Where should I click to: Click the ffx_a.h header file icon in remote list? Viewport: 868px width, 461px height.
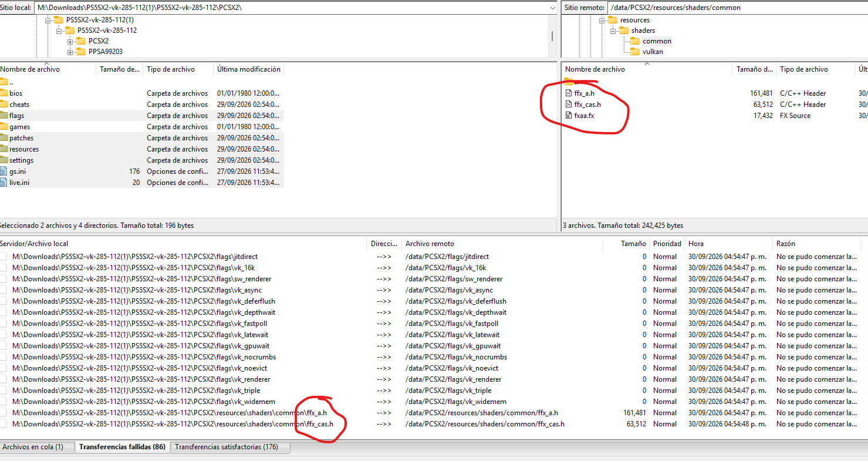click(x=568, y=93)
